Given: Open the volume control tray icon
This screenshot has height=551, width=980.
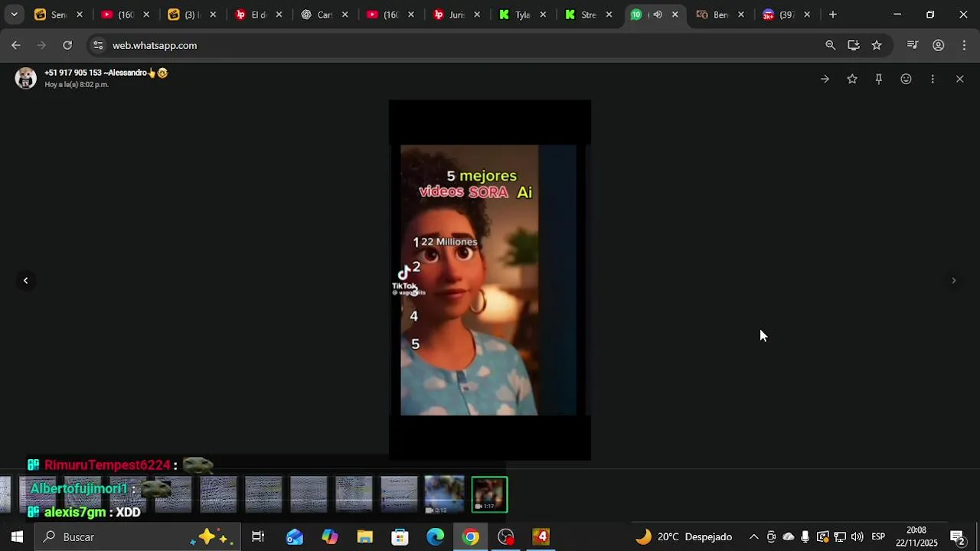Looking at the screenshot, I should pos(857,537).
